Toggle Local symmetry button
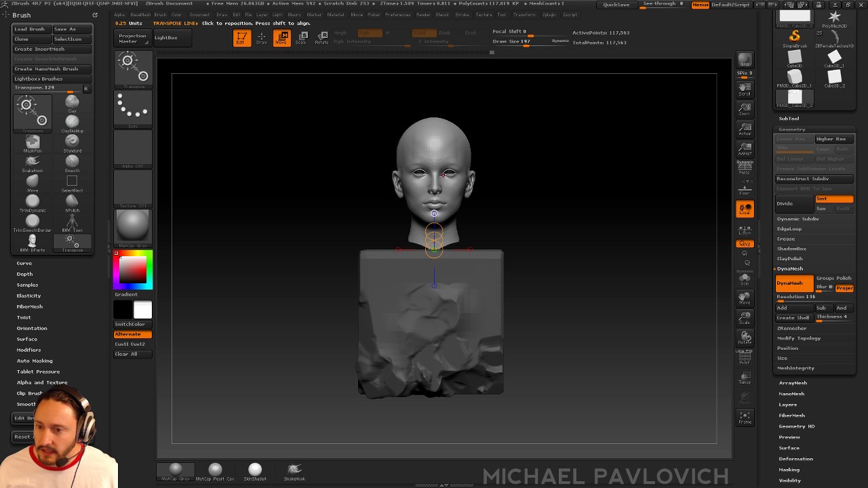Image resolution: width=868 pixels, height=488 pixels. click(x=745, y=209)
